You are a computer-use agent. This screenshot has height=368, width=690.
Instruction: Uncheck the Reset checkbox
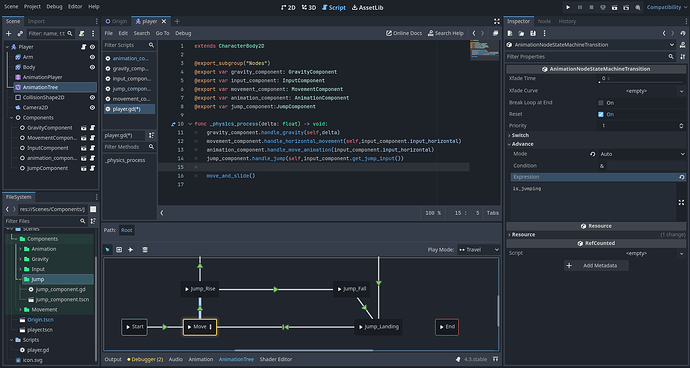(601, 114)
